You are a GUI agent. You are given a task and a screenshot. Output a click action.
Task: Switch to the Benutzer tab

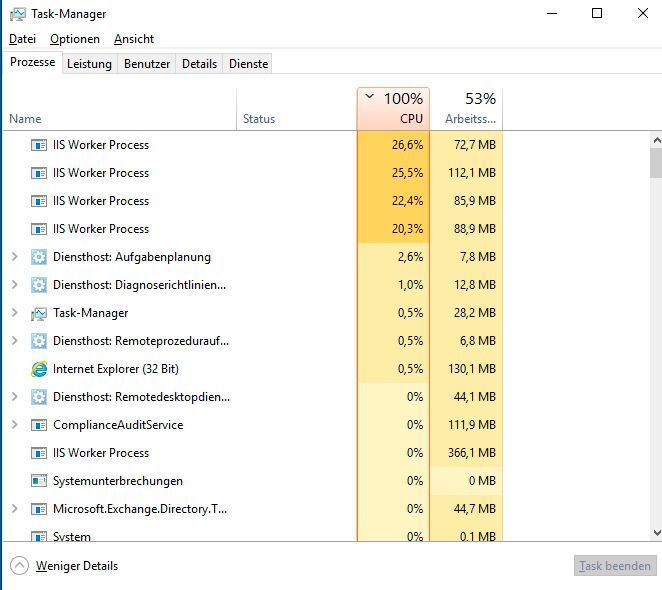(147, 64)
